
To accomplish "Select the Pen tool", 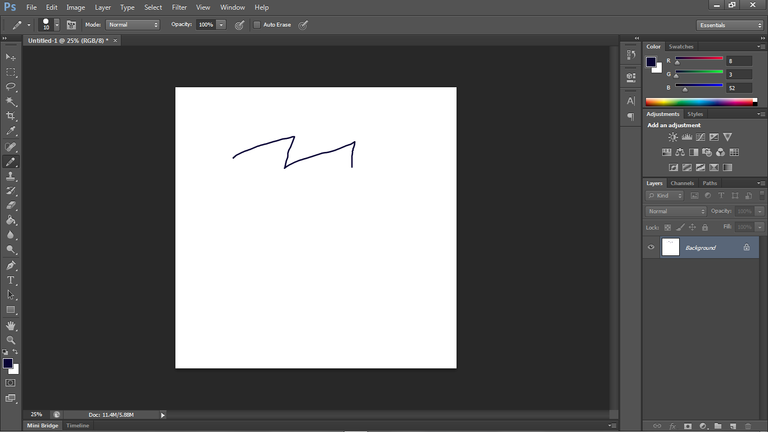I will [11, 265].
